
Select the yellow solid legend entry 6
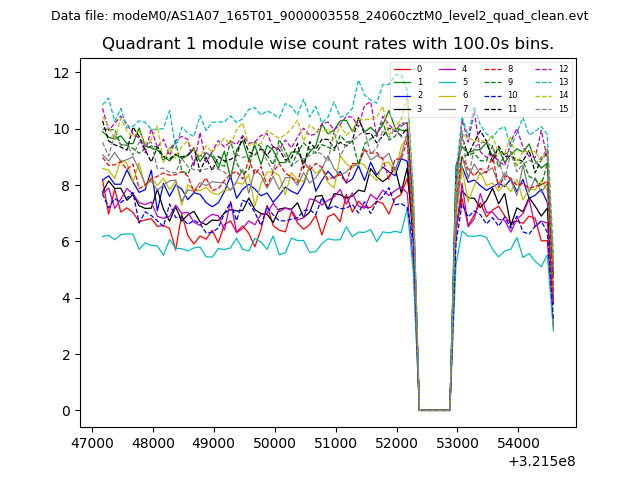point(447,95)
